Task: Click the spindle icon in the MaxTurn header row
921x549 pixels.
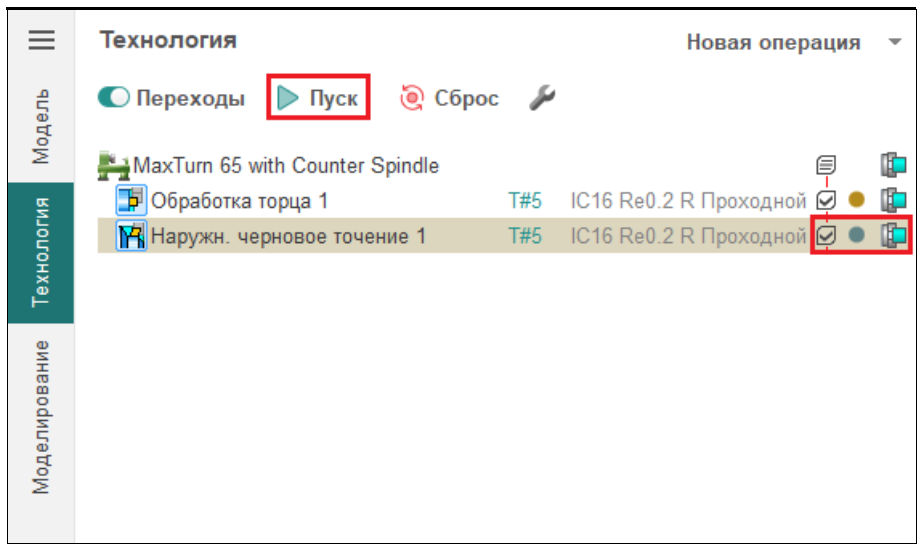Action: coord(892,165)
